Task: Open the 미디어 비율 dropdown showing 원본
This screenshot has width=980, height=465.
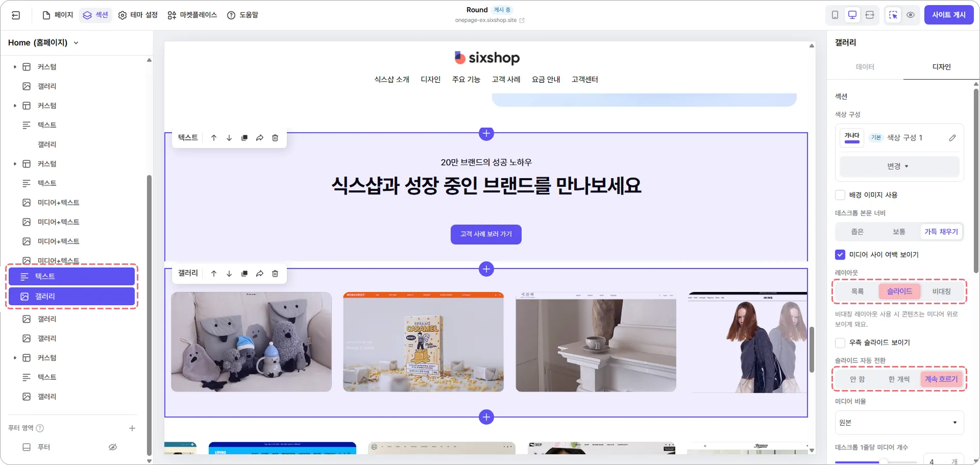Action: point(899,423)
